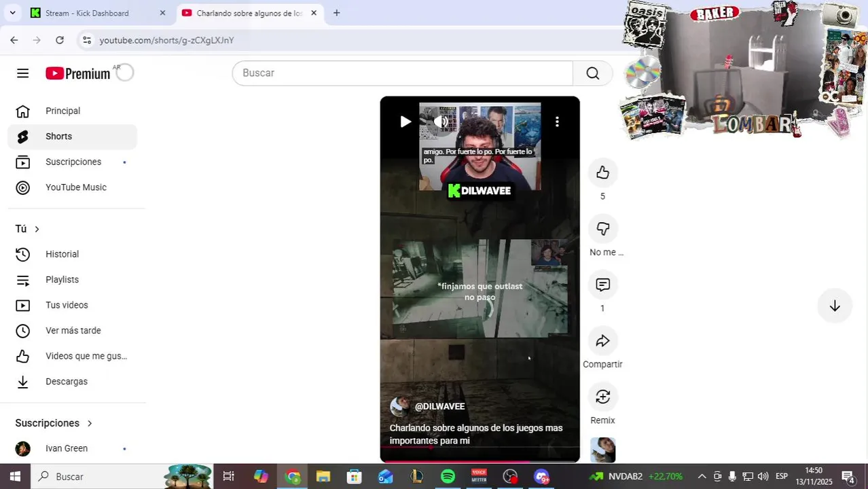The image size is (868, 489).
Task: Open Chrome from the taskbar
Action: pos(293,477)
